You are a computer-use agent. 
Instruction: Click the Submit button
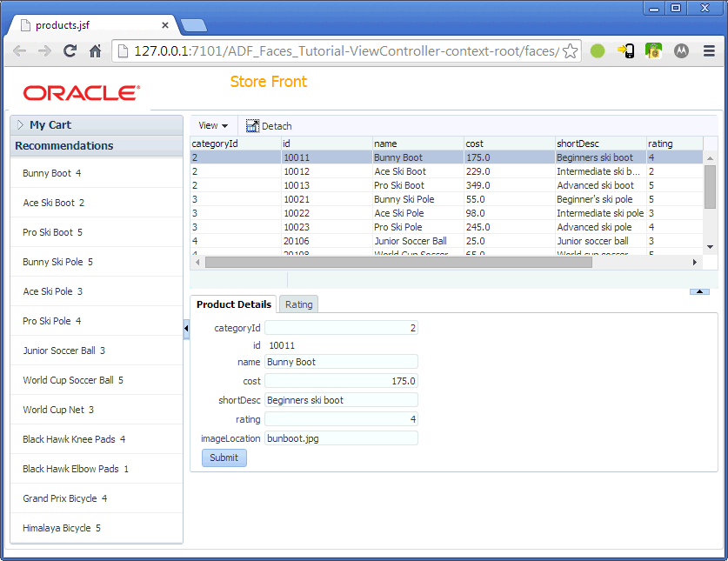224,457
